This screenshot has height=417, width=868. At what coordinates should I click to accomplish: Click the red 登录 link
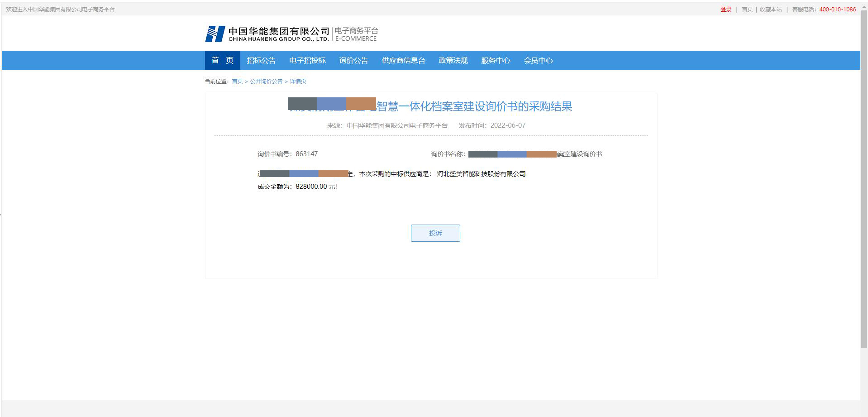point(726,9)
